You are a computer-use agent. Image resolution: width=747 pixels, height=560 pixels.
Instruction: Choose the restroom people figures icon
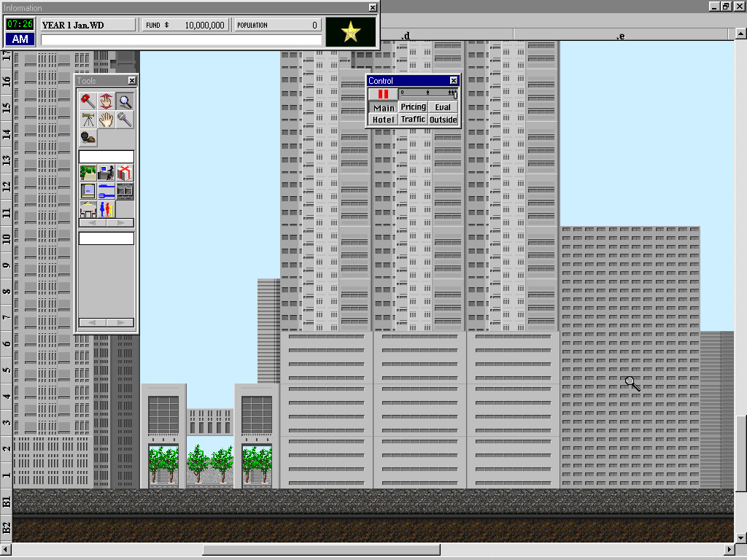107,209
